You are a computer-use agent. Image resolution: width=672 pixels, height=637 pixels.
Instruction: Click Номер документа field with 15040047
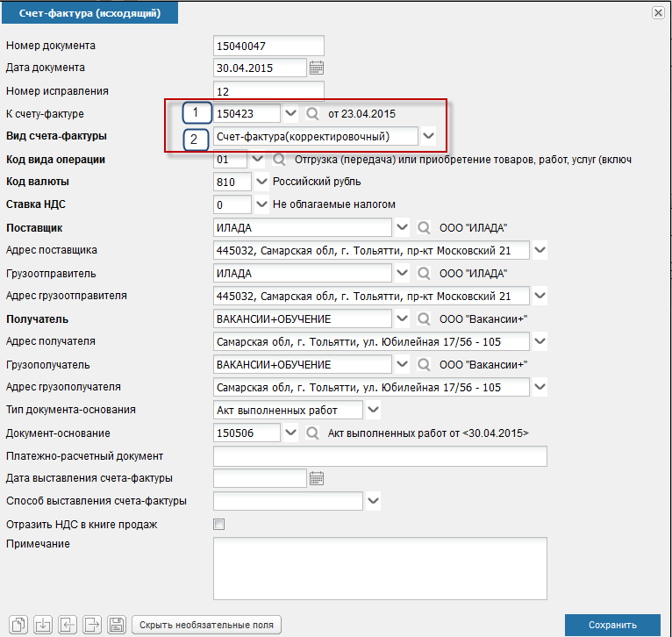click(268, 46)
